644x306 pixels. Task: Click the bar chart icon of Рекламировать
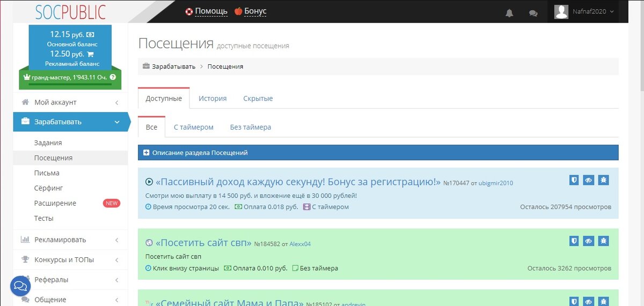pyautogui.click(x=25, y=240)
